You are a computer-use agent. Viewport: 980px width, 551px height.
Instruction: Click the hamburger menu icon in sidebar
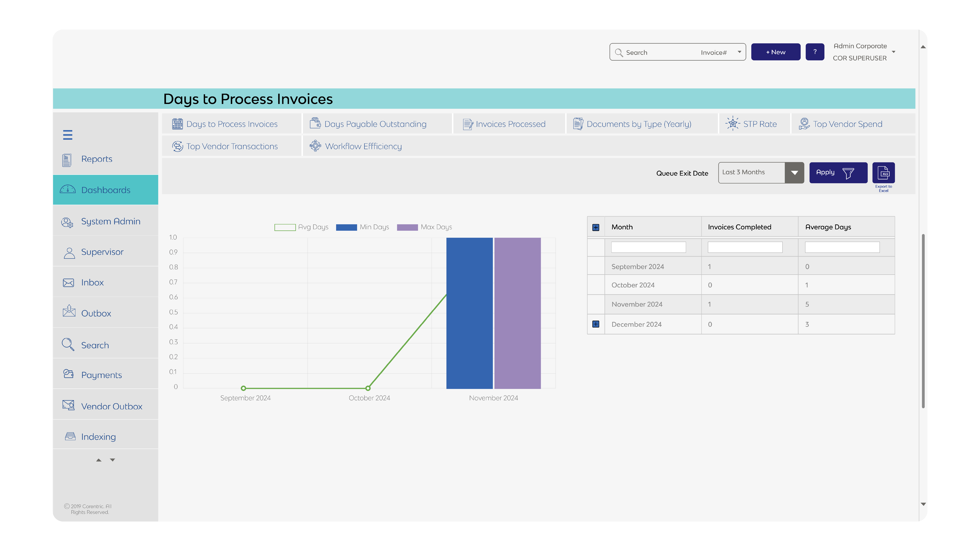68,135
